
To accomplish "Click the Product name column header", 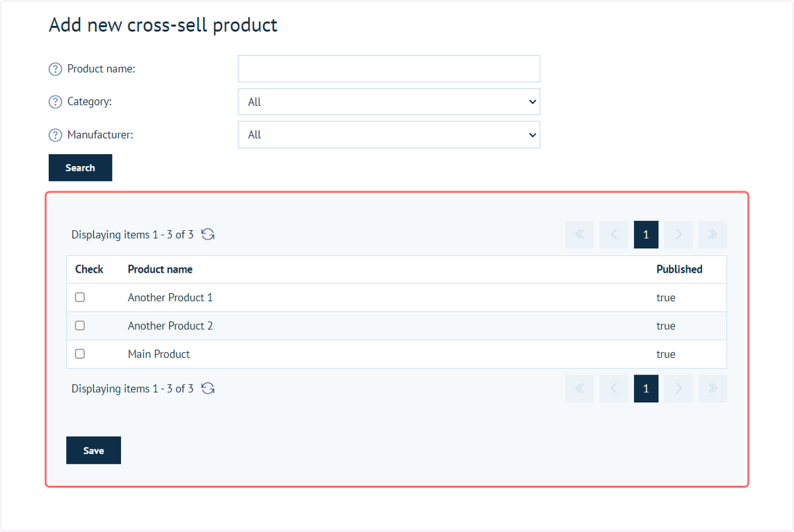I will tap(160, 269).
